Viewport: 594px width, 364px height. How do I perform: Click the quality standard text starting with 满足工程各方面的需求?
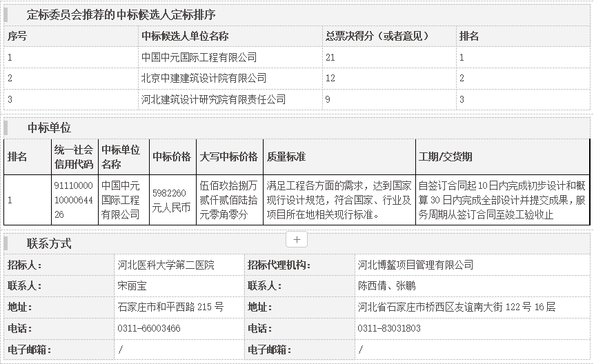(x=339, y=200)
